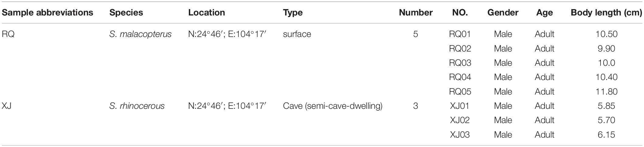
Task: Click the Sample abbreviations column header
Action: click(47, 13)
